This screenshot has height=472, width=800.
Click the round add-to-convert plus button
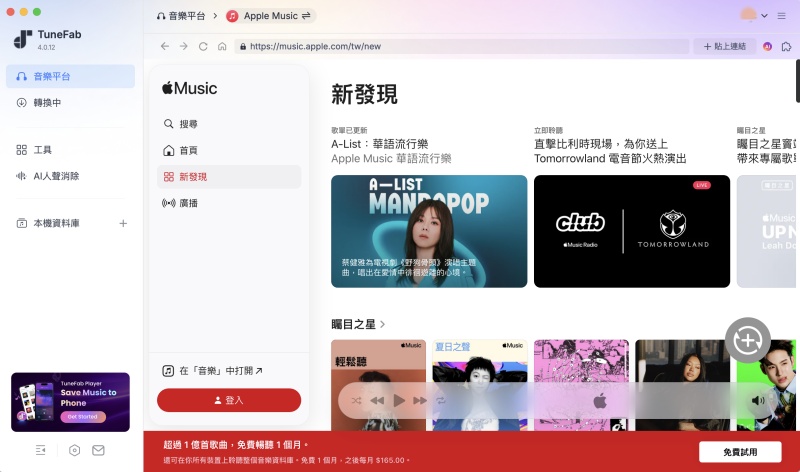point(748,340)
